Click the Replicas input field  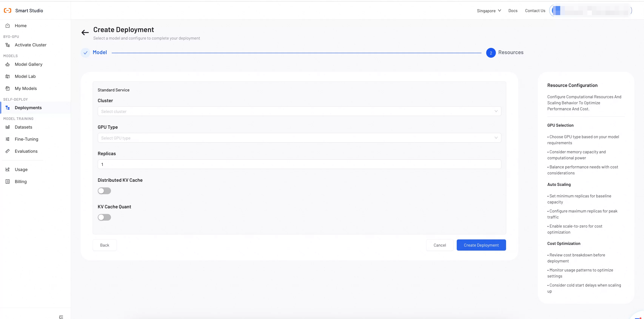pyautogui.click(x=299, y=164)
